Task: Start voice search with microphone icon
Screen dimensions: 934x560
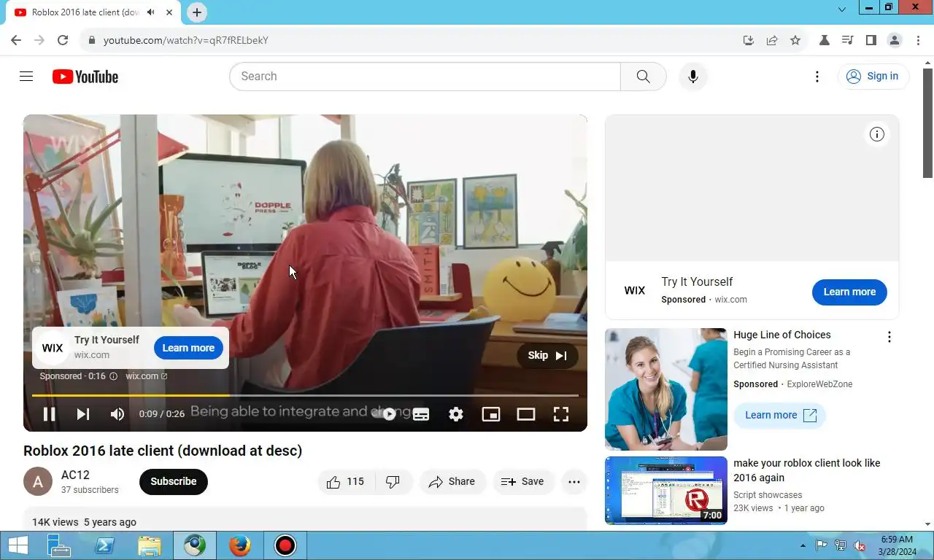Action: [693, 77]
